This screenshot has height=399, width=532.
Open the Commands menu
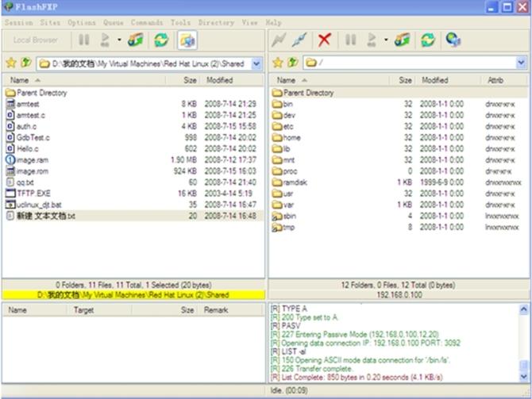[x=146, y=23]
